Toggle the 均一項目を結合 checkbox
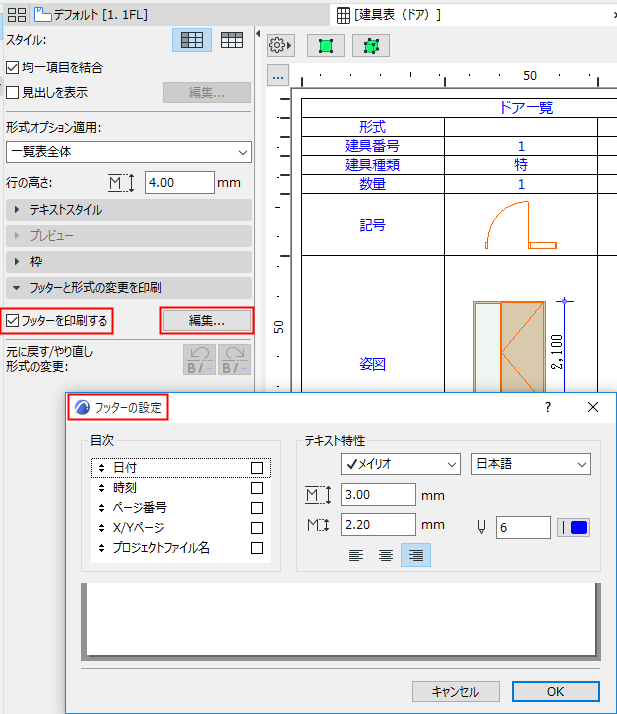Image resolution: width=617 pixels, height=714 pixels. [x=13, y=68]
